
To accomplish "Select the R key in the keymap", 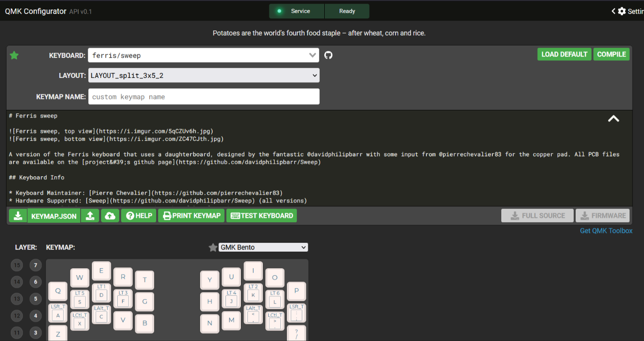I will pyautogui.click(x=123, y=277).
